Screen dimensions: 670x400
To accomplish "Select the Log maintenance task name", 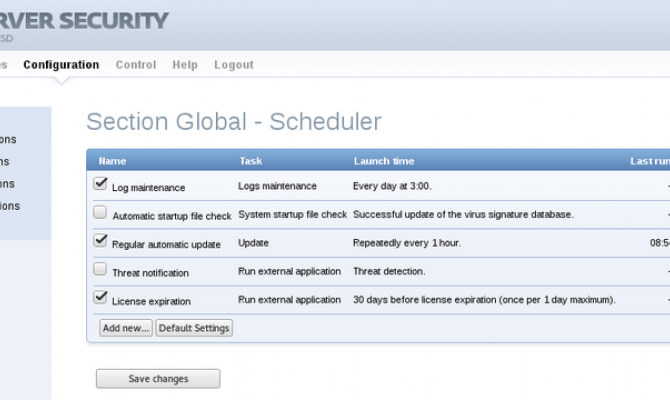I will tap(148, 187).
